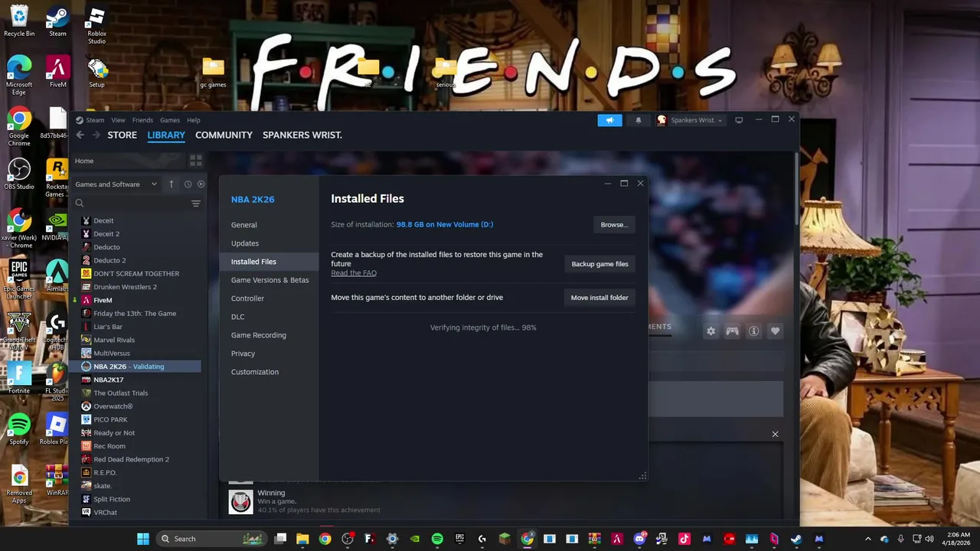The height and width of the screenshot is (551, 980).
Task: Open File Explorer from the taskbar
Action: (x=302, y=539)
